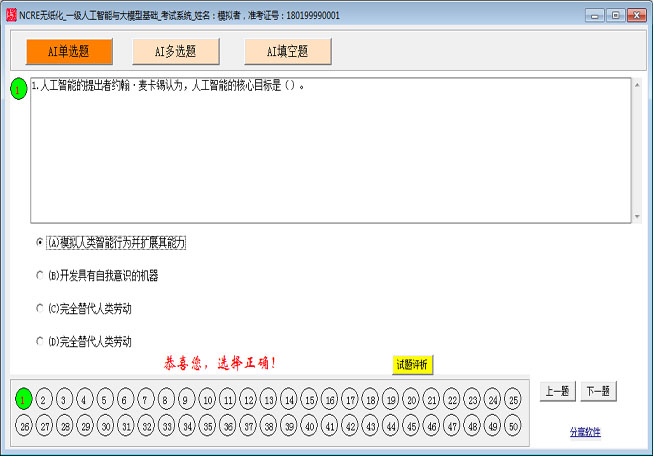Jump to question 48
653x456 pixels.
tap(472, 426)
